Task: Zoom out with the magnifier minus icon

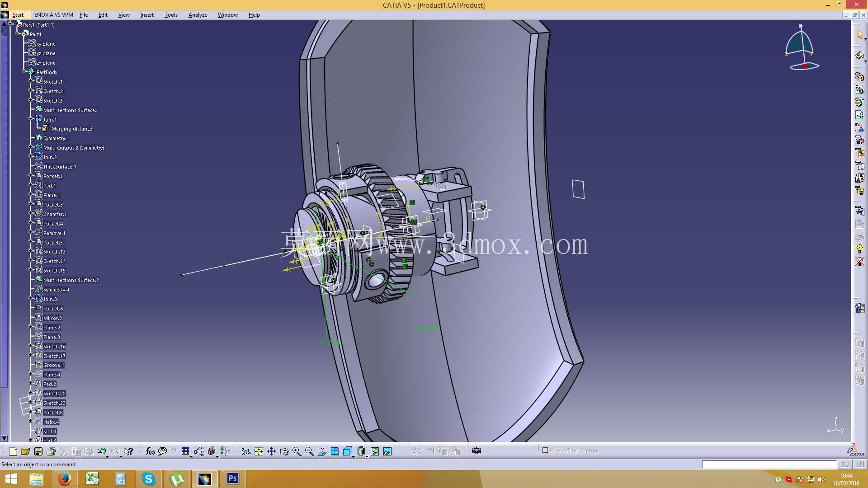Action: click(x=310, y=451)
